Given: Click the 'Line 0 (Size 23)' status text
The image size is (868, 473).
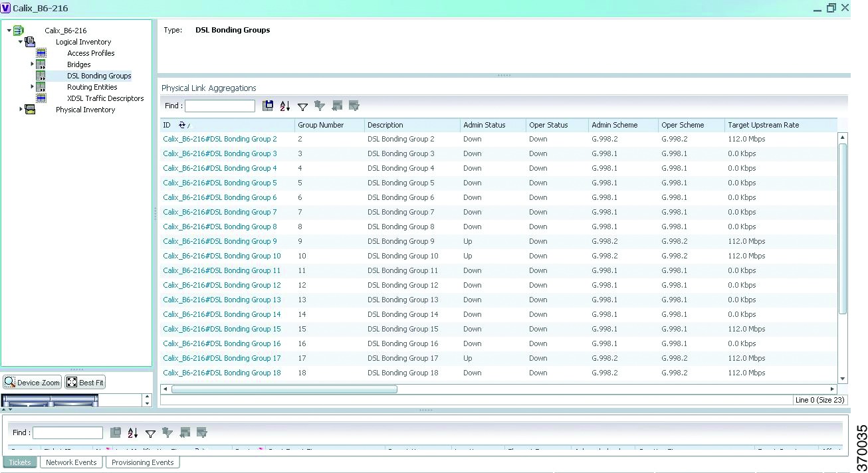Looking at the screenshot, I should pos(820,400).
